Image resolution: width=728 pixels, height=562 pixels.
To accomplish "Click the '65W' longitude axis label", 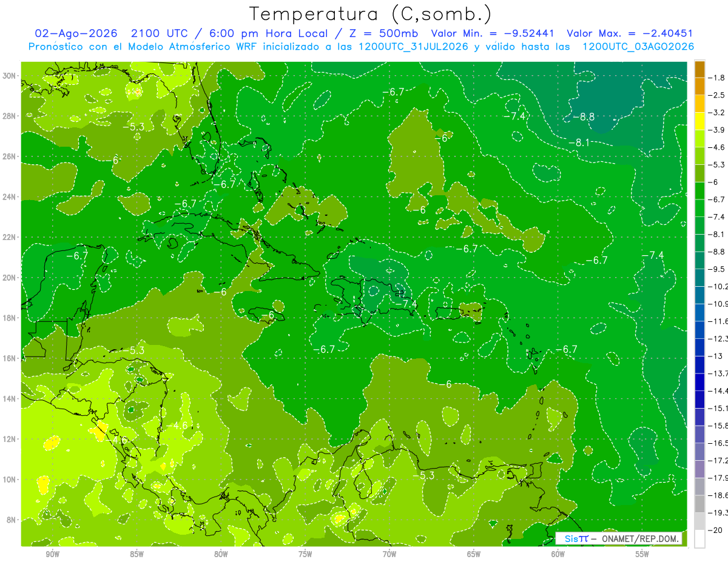I will 474,554.
